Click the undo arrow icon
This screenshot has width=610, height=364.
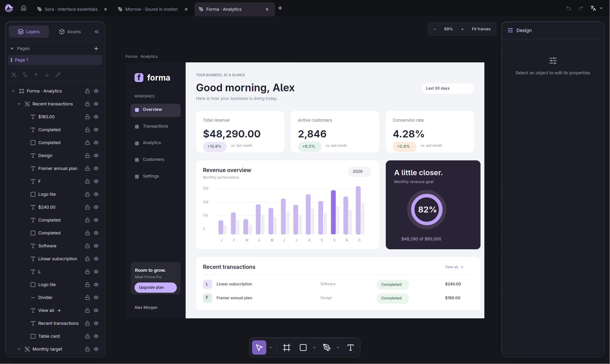pos(569,8)
